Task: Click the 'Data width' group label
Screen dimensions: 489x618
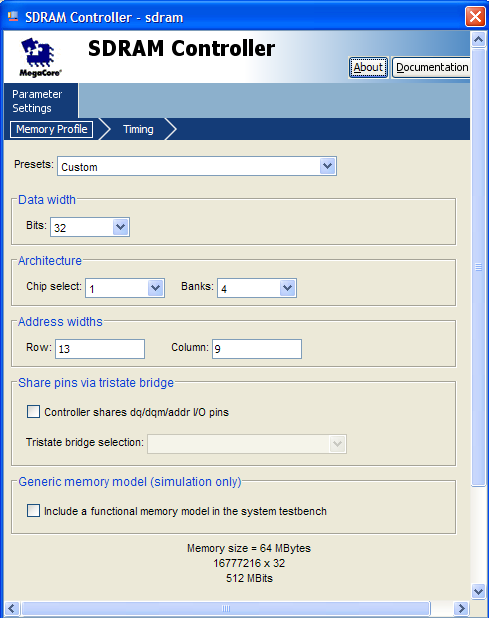Action: pyautogui.click(x=47, y=200)
